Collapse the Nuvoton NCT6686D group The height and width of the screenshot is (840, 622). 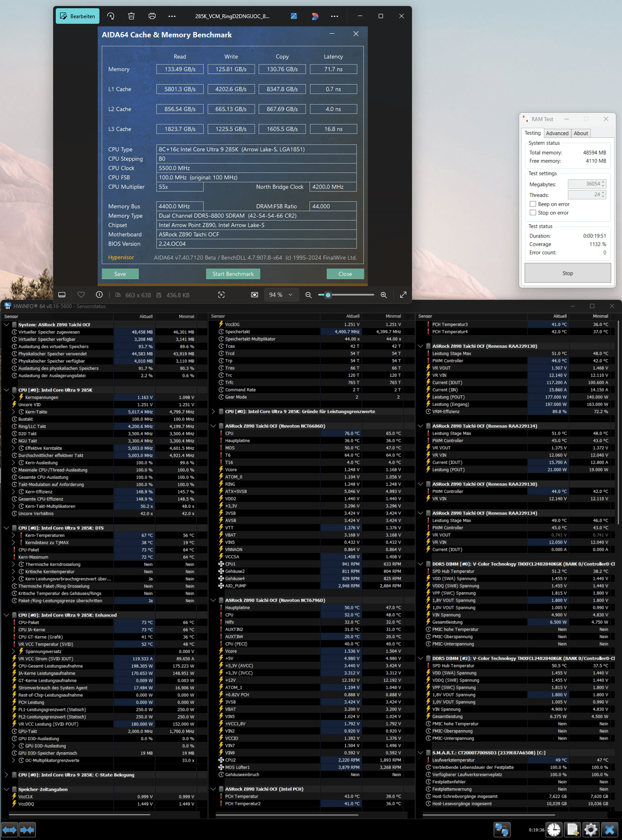click(213, 426)
